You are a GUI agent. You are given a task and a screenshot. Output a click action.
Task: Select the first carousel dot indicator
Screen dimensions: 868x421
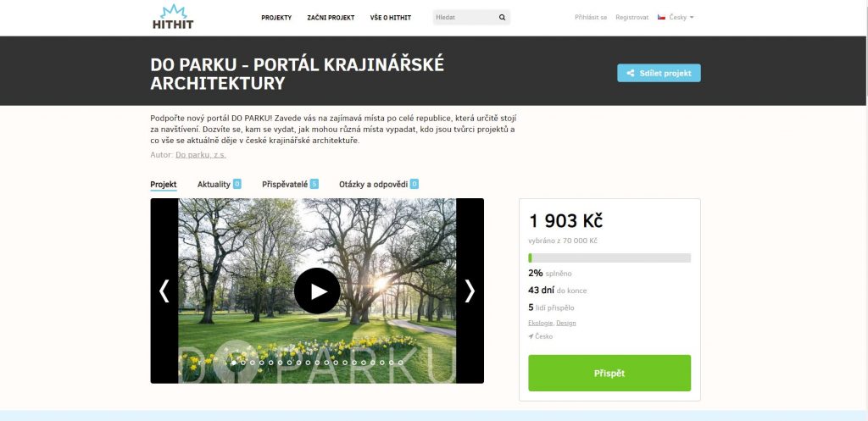234,363
